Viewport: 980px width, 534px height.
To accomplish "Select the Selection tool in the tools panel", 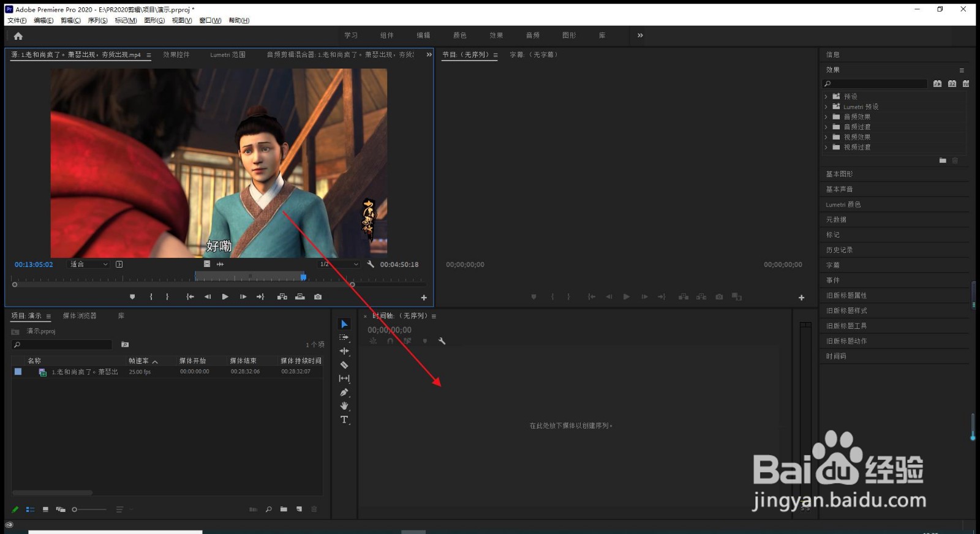I will tap(344, 324).
